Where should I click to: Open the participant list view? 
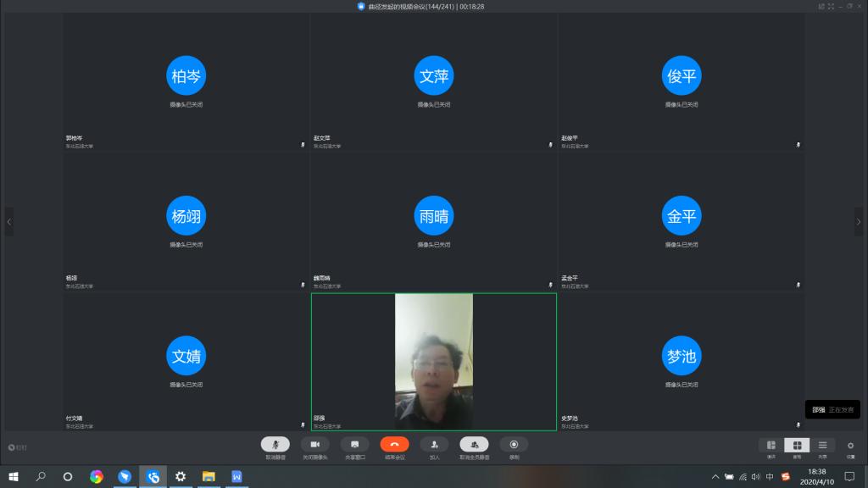pos(822,445)
